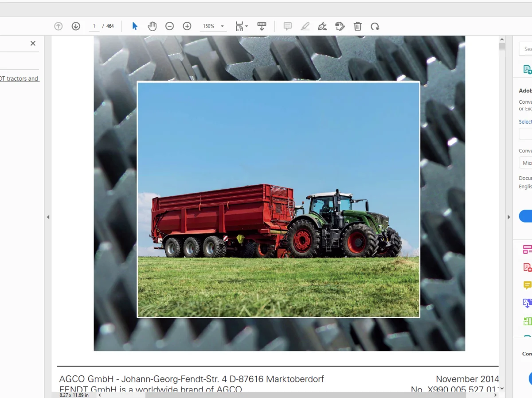Image resolution: width=532 pixels, height=398 pixels.
Task: Rotate the page using rotate icon
Action: click(x=375, y=26)
